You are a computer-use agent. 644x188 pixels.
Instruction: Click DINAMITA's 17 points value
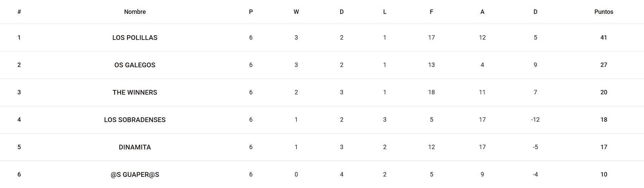(x=603, y=147)
